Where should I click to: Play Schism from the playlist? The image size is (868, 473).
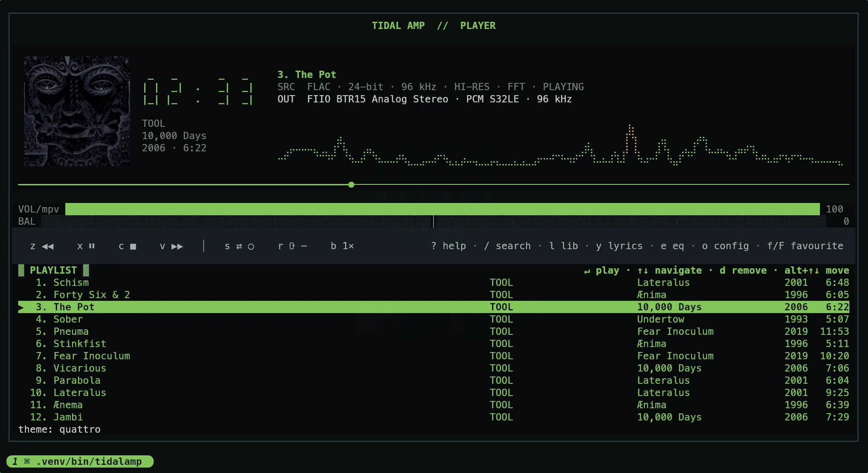(434, 283)
